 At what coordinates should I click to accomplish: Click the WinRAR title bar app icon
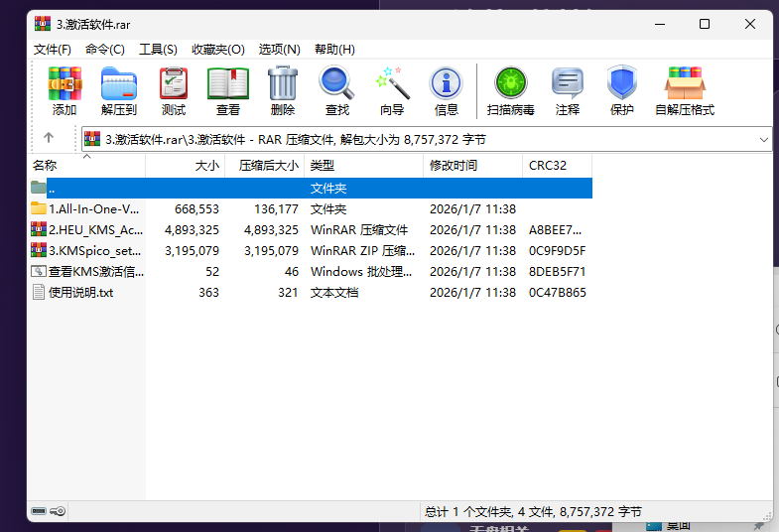pos(43,24)
